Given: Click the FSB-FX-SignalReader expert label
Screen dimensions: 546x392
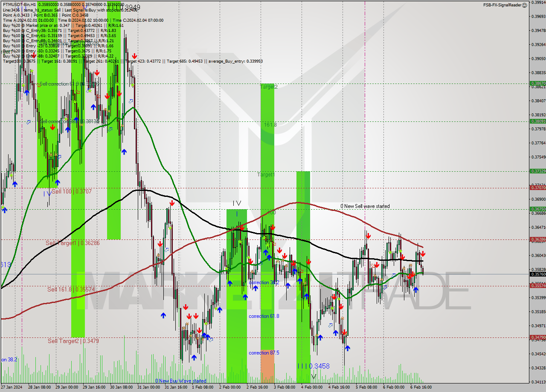Looking at the screenshot, I should [x=505, y=5].
